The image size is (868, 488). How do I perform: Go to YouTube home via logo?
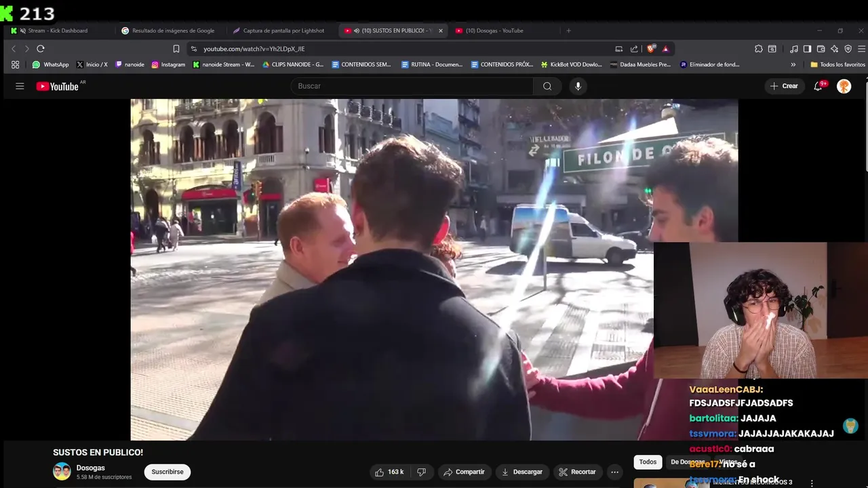[x=58, y=86]
